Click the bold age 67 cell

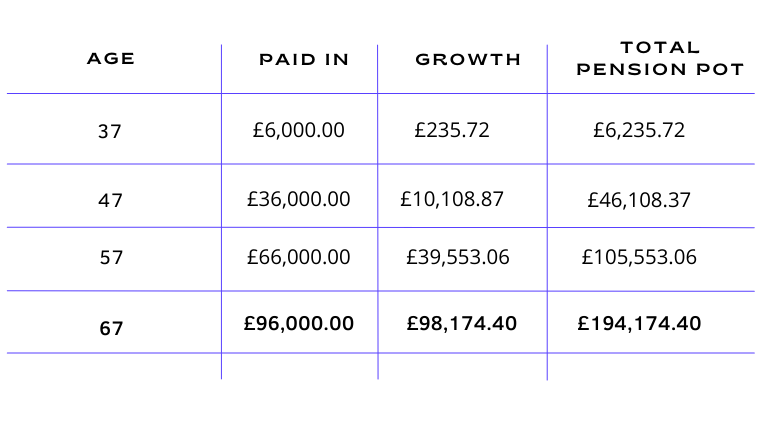[x=111, y=328]
